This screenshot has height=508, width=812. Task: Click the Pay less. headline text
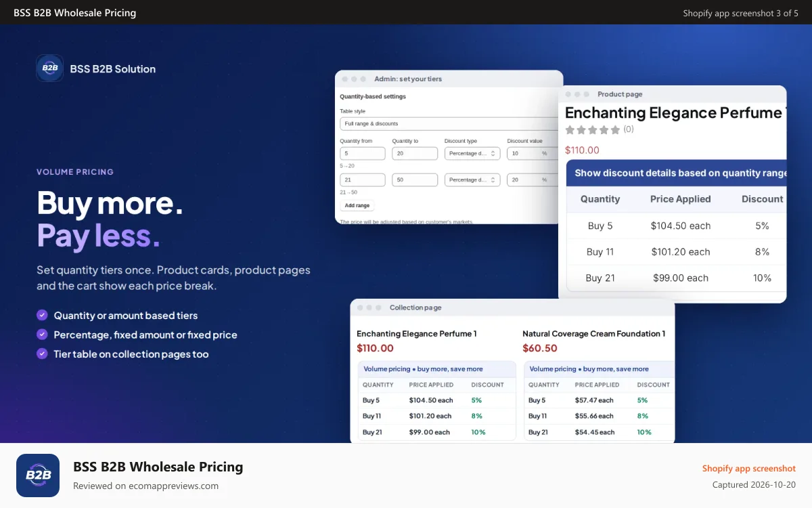click(99, 235)
